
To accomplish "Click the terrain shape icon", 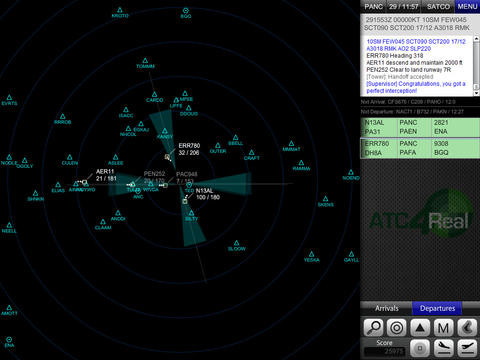I will pos(467,327).
